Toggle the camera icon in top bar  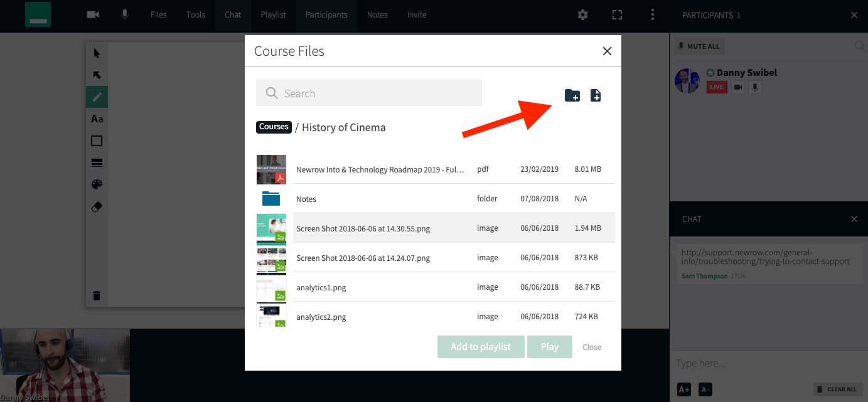(x=93, y=14)
